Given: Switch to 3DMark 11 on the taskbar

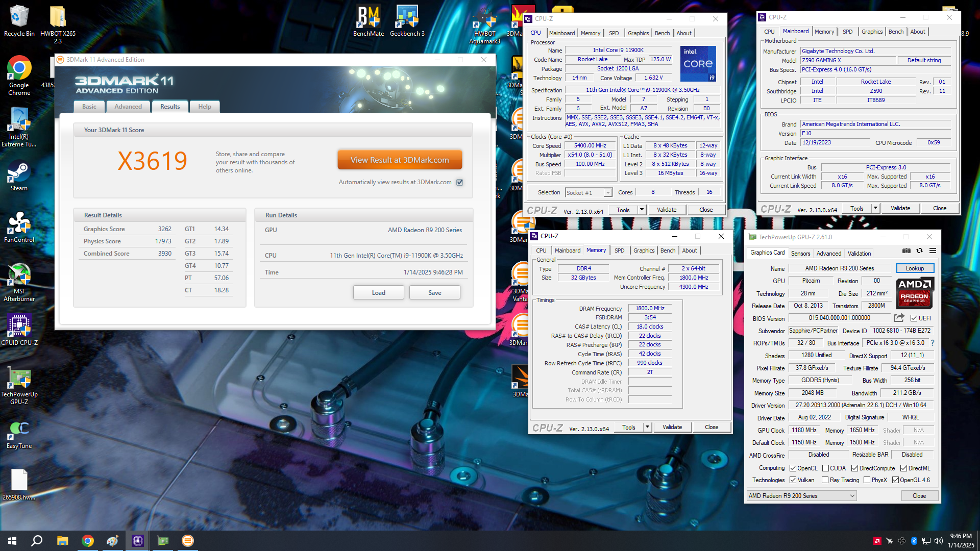Looking at the screenshot, I should tap(188, 541).
